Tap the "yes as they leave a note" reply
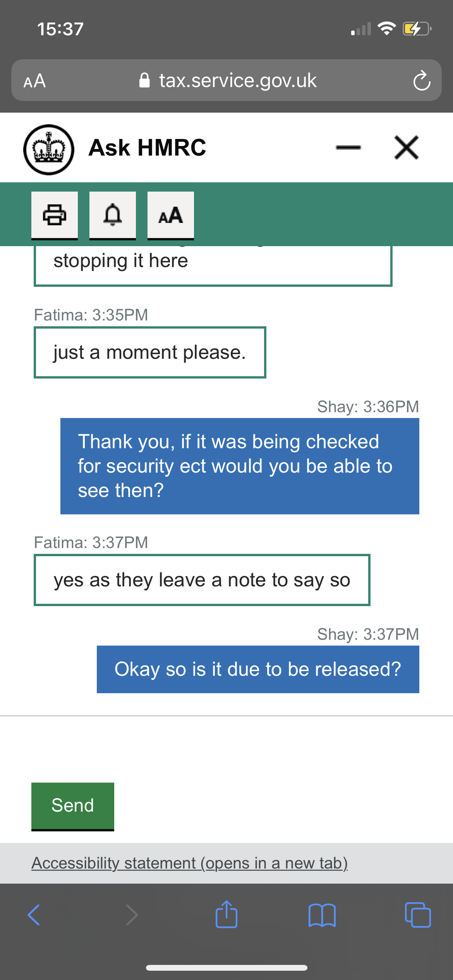This screenshot has width=453, height=980. pos(202,580)
